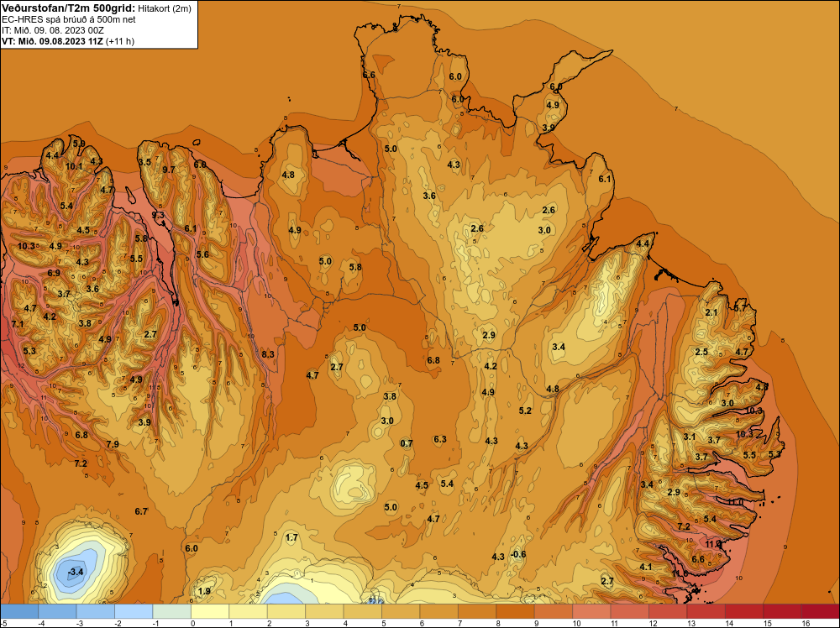Select legend swatch between 8 and 9
Screen dimensions: 840x628
point(516,611)
